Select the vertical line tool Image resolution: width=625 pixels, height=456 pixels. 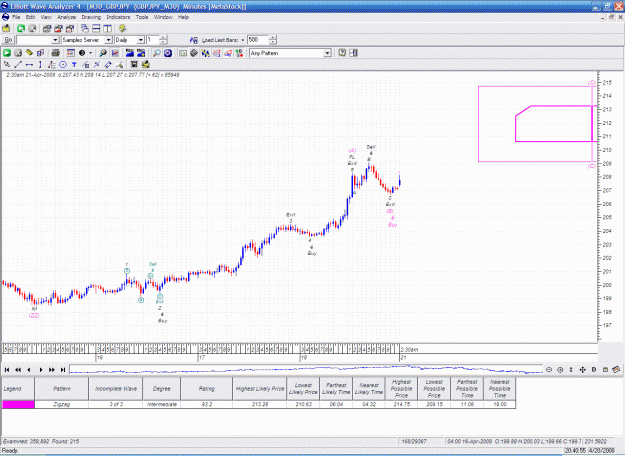point(40,65)
